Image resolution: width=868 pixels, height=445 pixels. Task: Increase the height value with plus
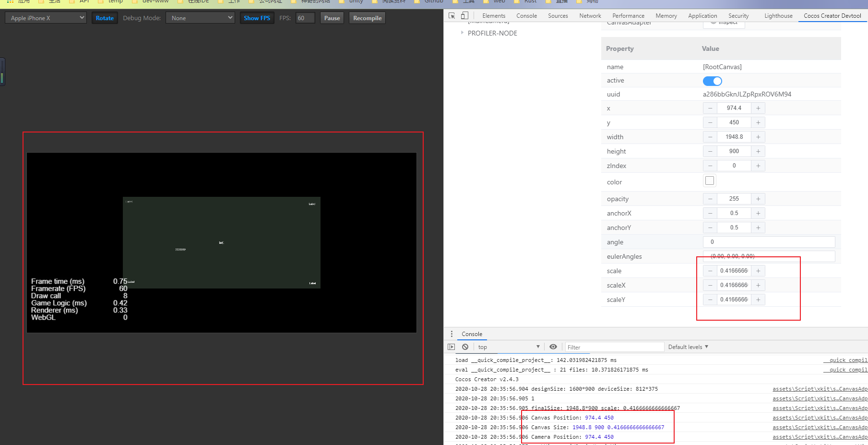click(758, 151)
